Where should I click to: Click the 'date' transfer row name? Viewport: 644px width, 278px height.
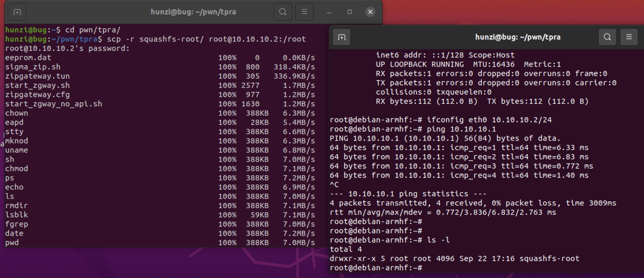(x=14, y=233)
